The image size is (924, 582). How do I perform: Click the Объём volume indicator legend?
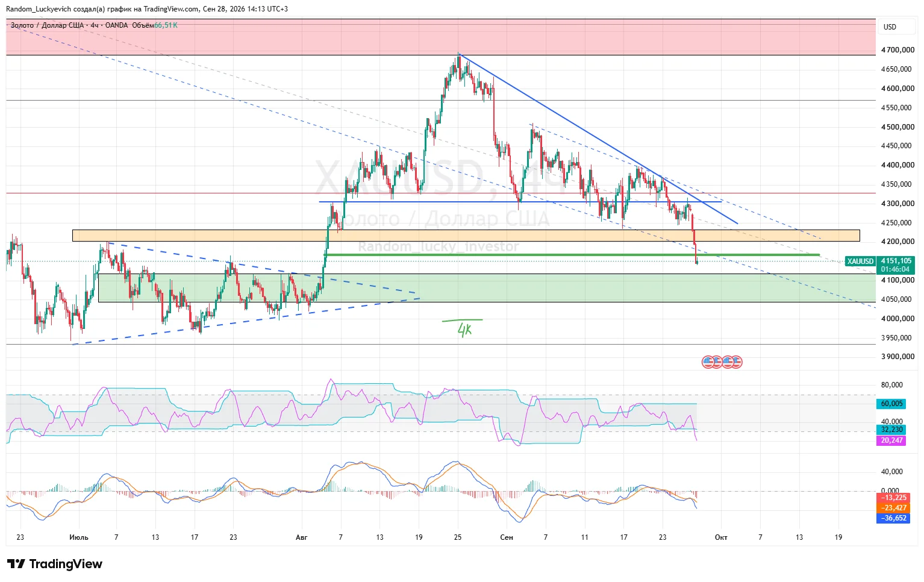pyautogui.click(x=143, y=25)
